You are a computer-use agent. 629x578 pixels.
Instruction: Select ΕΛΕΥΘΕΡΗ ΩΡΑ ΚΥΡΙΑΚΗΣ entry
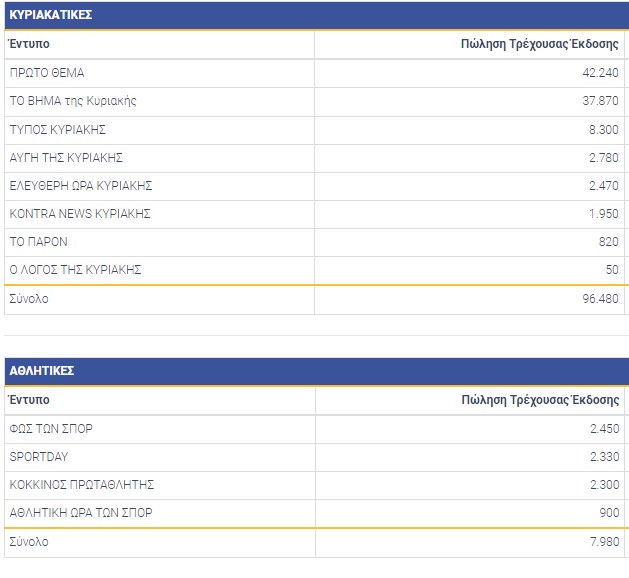[81, 185]
